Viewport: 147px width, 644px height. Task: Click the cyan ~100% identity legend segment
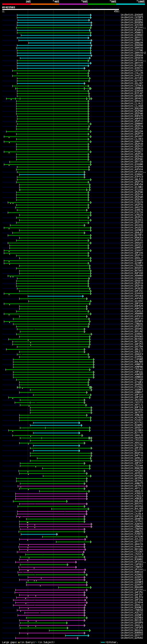pyautogui.click(x=130, y=4)
